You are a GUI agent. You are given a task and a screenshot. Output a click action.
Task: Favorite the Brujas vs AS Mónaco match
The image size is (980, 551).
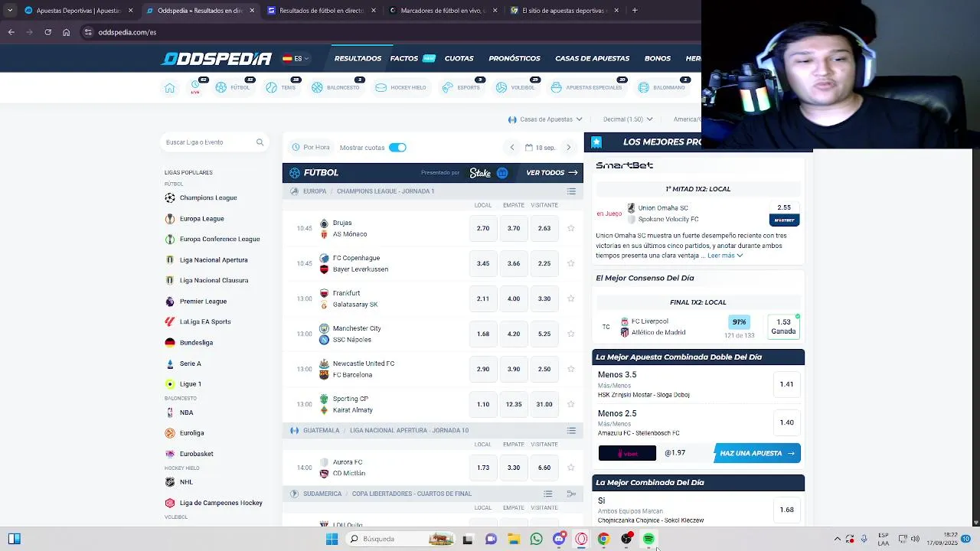571,228
